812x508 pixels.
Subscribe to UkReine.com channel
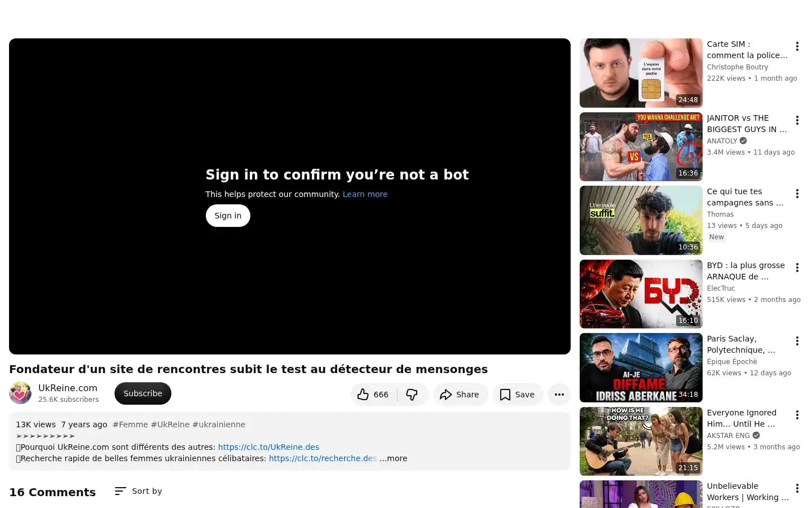[x=143, y=393]
